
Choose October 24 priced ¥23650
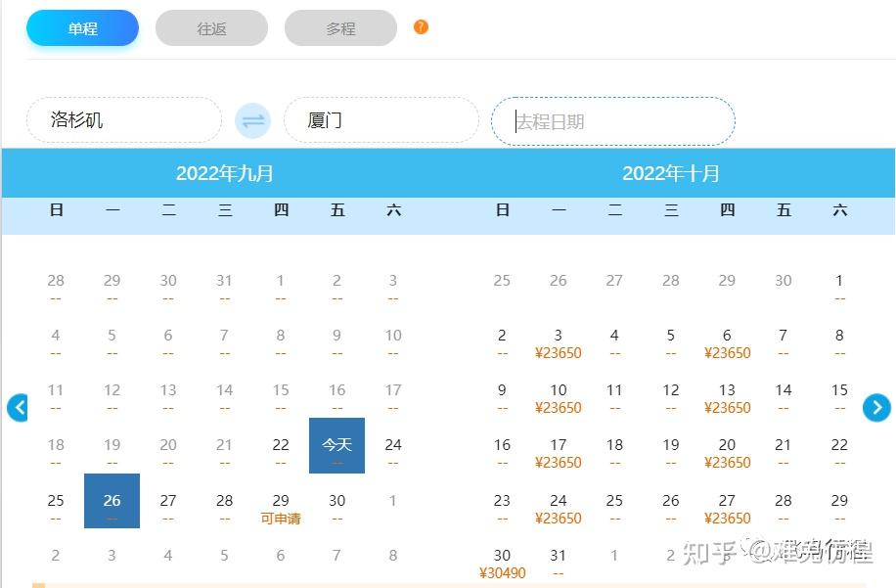(x=559, y=509)
